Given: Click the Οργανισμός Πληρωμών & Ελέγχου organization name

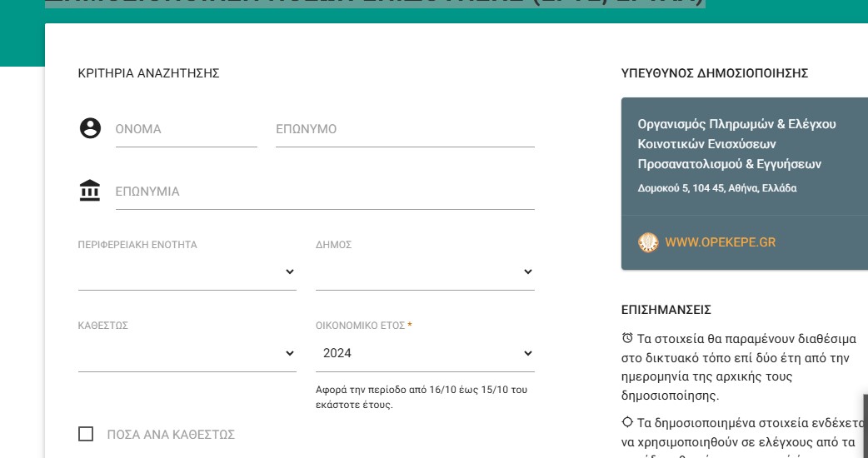Looking at the screenshot, I should [x=736, y=124].
